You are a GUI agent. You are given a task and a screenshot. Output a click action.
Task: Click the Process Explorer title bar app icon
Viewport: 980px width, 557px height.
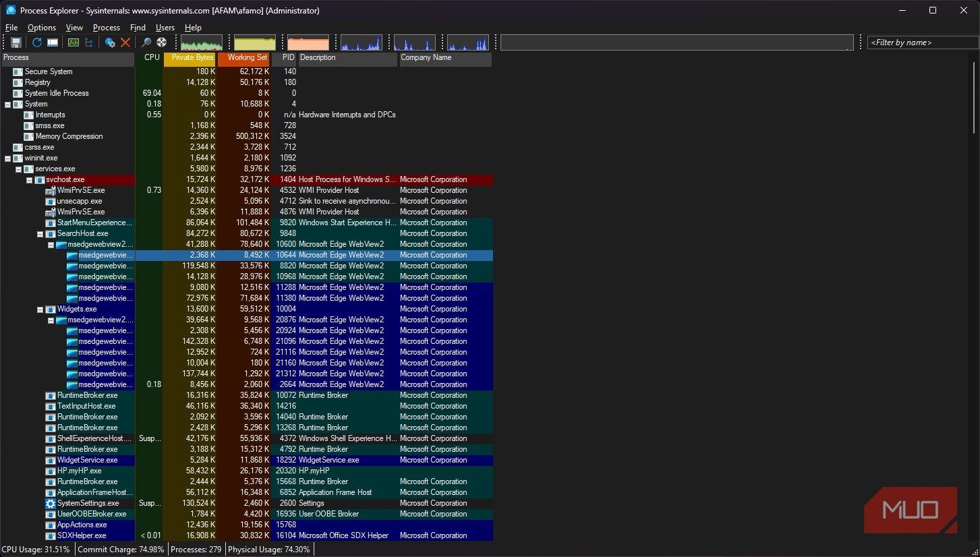pos(11,10)
